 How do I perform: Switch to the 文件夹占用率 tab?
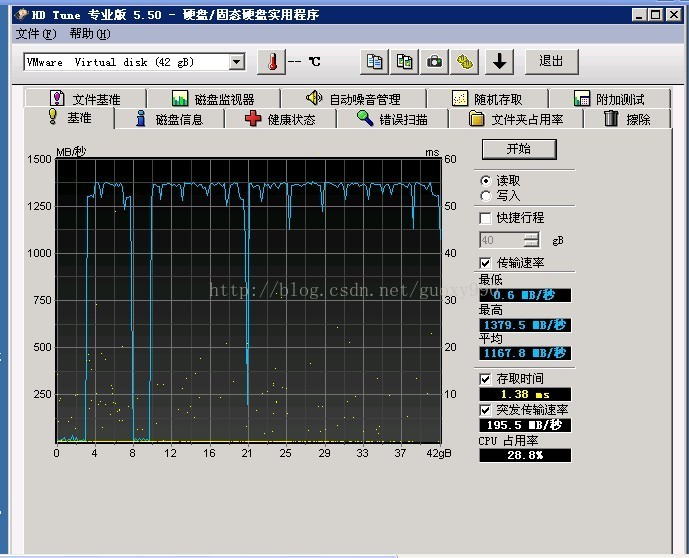tap(516, 119)
